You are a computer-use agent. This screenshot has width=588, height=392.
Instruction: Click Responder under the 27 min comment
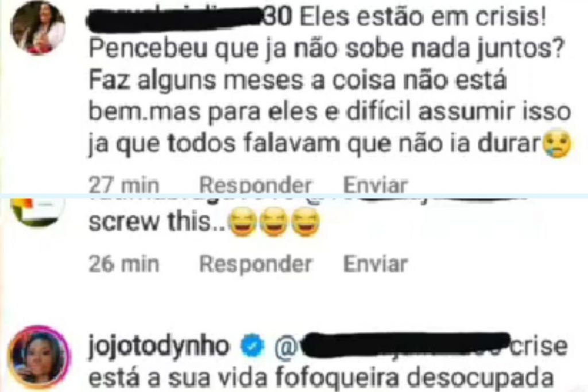tap(255, 185)
